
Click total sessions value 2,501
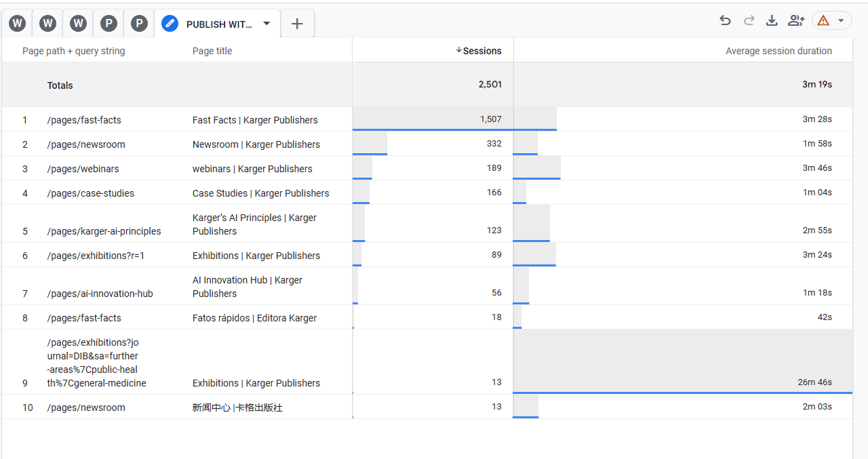[x=490, y=85]
